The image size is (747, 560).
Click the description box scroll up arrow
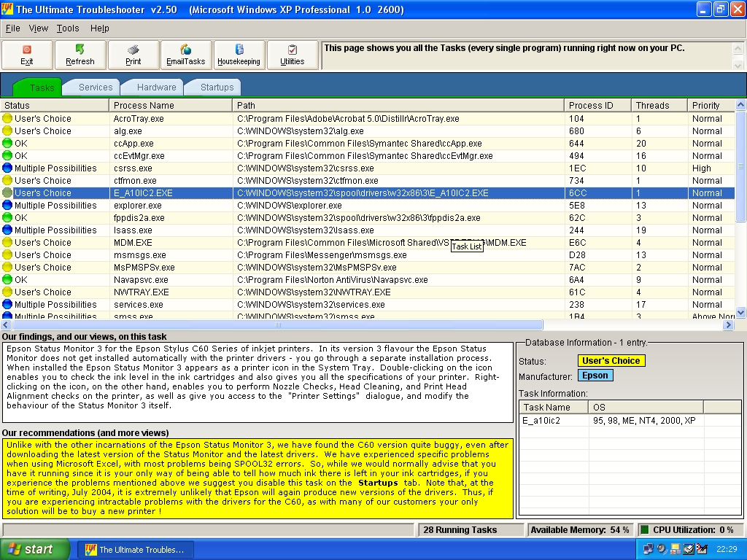(x=738, y=49)
